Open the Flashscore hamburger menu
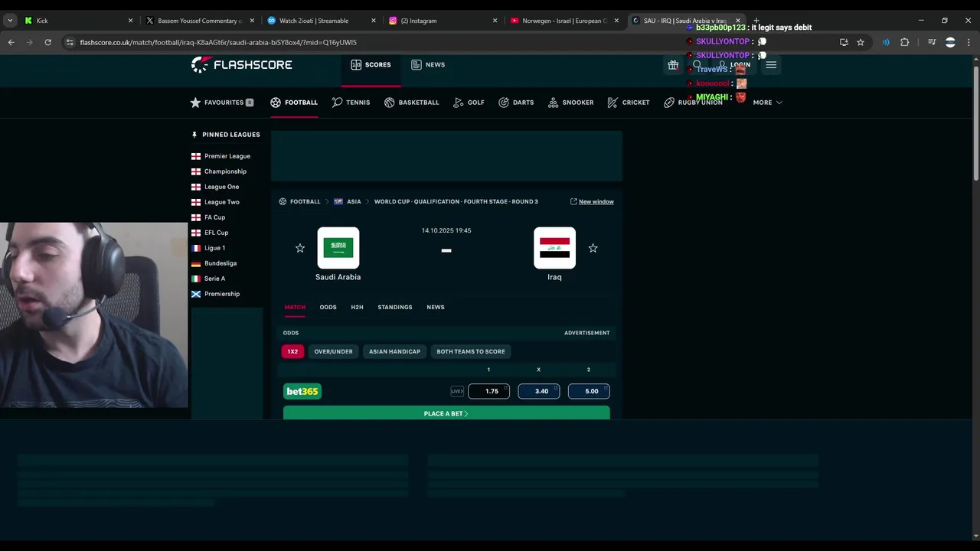Screen dimensions: 980x551 pos(771,65)
